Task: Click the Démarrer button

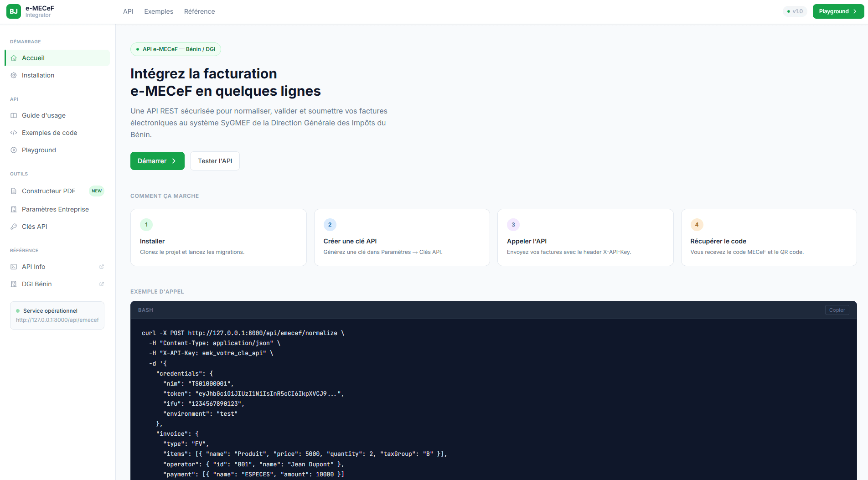Action: tap(157, 161)
